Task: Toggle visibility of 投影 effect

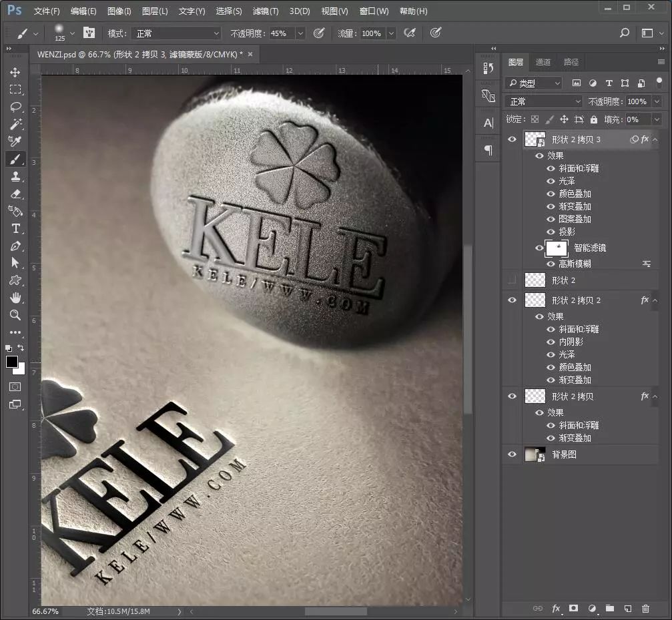Action: [551, 232]
